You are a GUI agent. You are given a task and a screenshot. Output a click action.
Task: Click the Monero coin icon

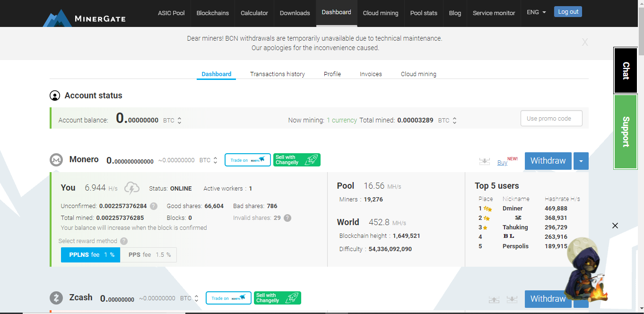pos(56,160)
